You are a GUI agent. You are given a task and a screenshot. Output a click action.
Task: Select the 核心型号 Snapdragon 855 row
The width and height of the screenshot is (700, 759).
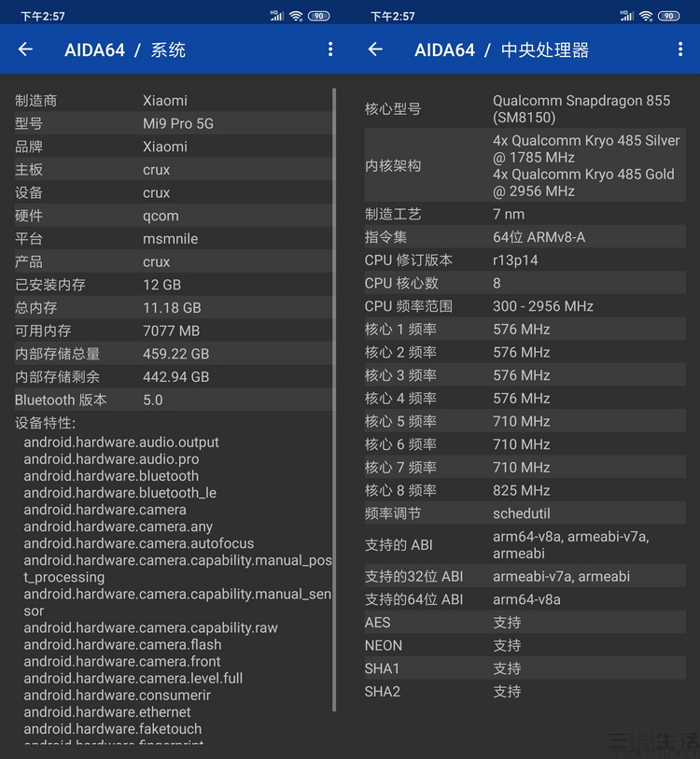point(525,109)
